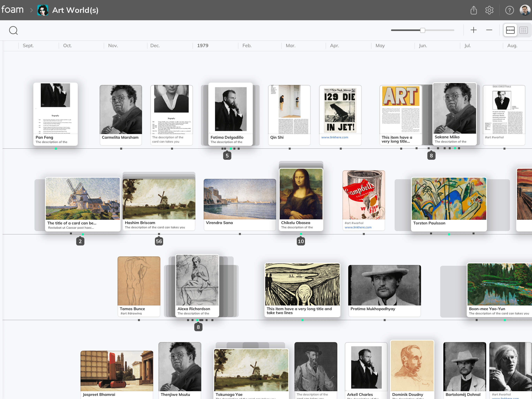The width and height of the screenshot is (532, 399).
Task: Click the minus zoom-out icon
Action: tap(489, 30)
